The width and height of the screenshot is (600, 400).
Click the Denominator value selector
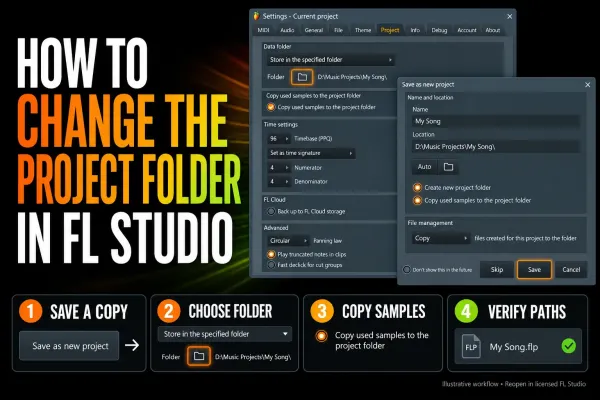coord(279,181)
